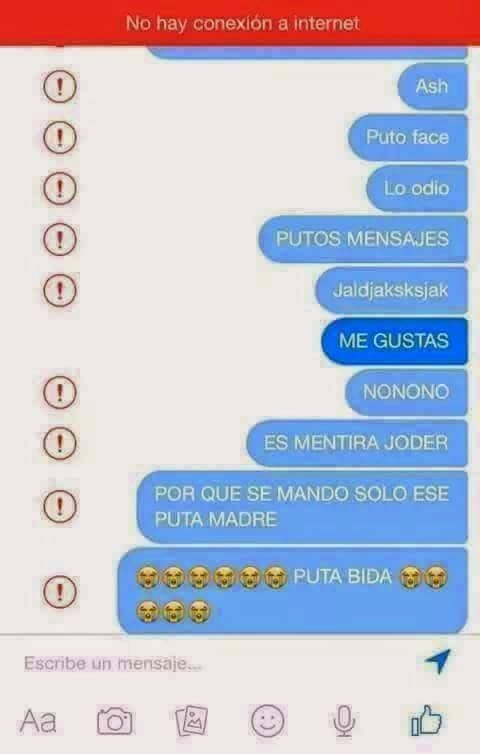Tap error icon beside PUTOS MENSAJES
The width and height of the screenshot is (480, 754).
[60, 239]
